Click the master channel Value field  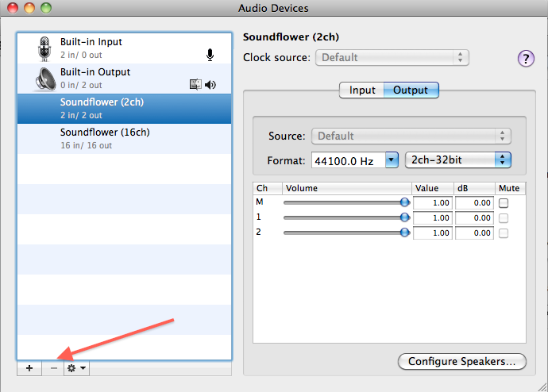(x=433, y=203)
